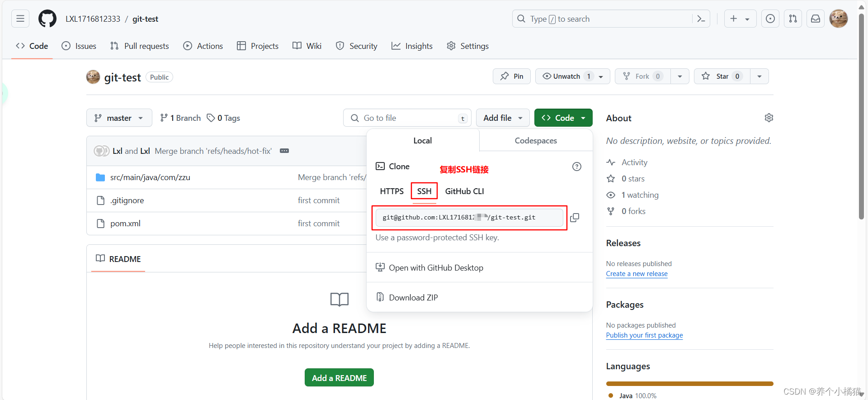Image resolution: width=868 pixels, height=400 pixels.
Task: Switch to the Wiki tab
Action: click(307, 46)
